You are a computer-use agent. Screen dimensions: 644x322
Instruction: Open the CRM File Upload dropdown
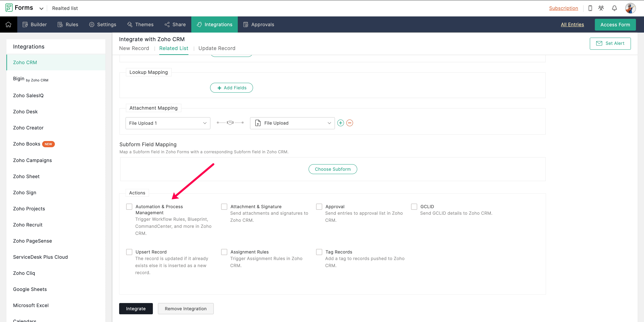click(292, 123)
